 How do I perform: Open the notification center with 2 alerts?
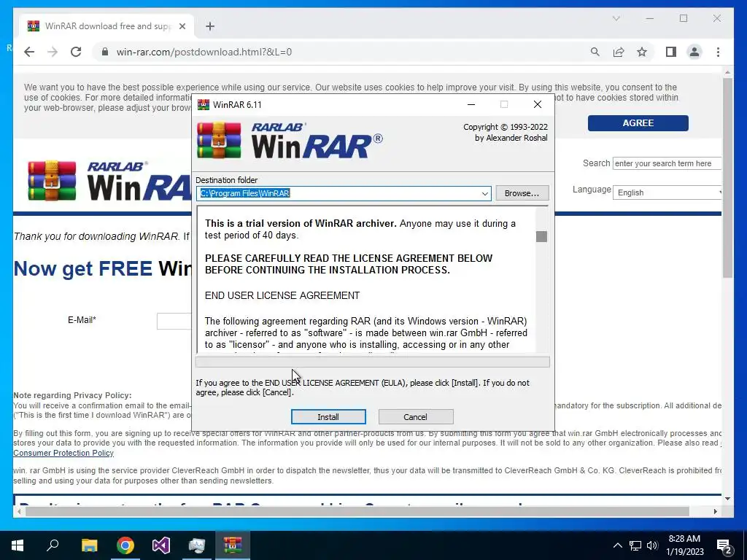point(724,545)
